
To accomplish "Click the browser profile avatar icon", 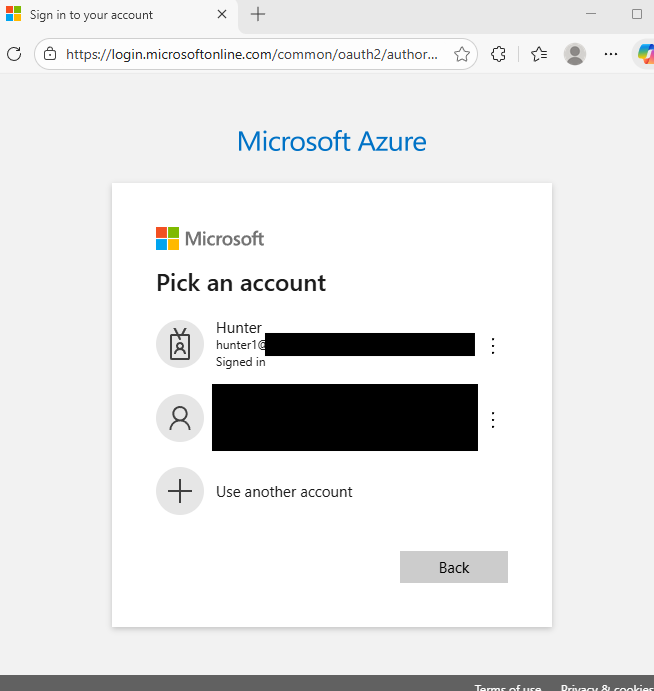I will [575, 54].
